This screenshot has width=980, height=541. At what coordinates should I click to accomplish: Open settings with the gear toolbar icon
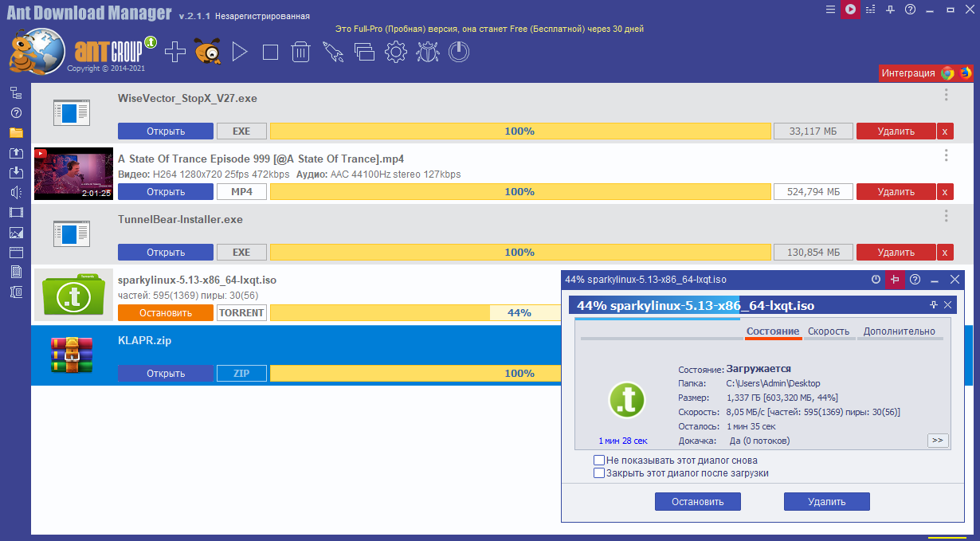point(395,52)
